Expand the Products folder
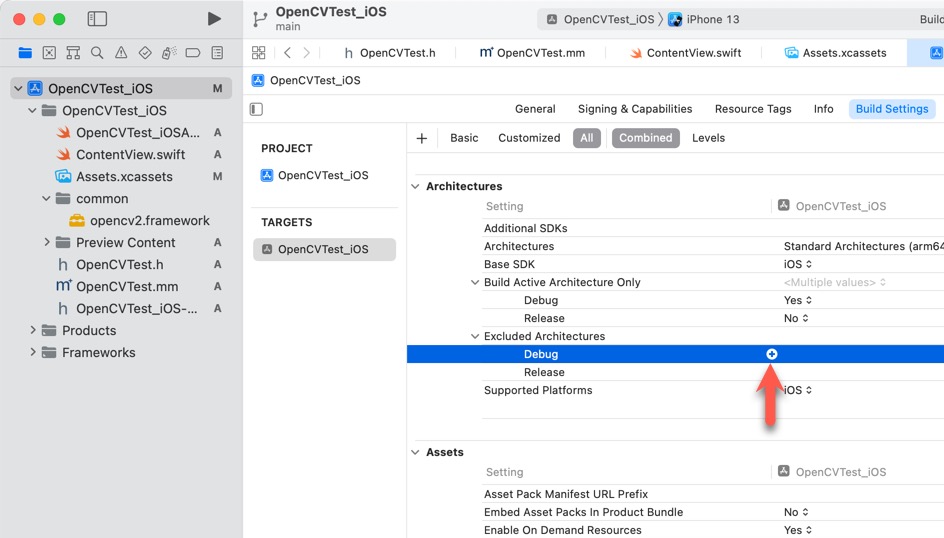The height and width of the screenshot is (538, 944). point(33,330)
